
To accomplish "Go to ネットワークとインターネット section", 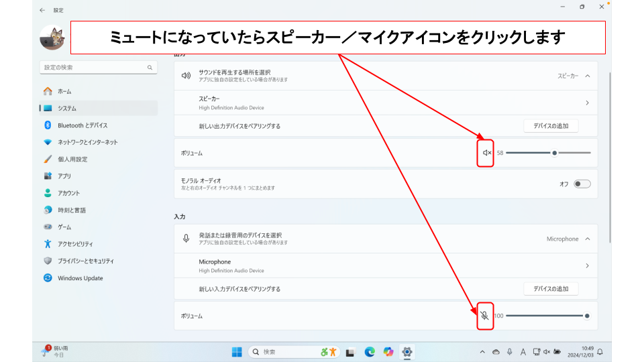I will (x=87, y=142).
